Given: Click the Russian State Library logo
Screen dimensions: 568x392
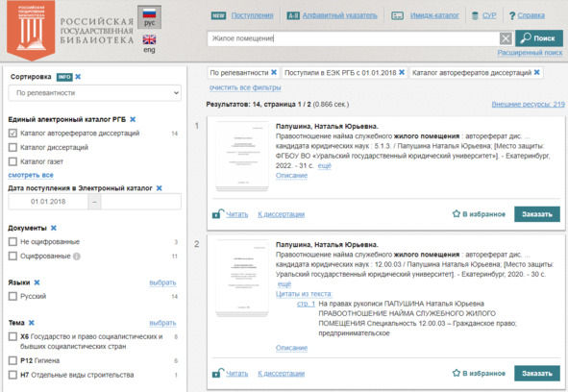Looking at the screenshot, I should [32, 31].
